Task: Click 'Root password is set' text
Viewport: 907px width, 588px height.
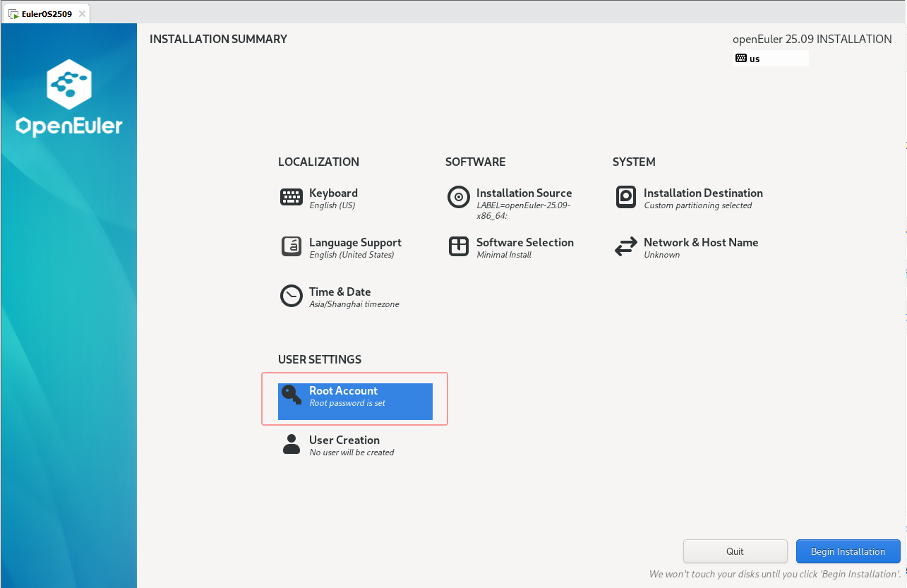Action: [x=347, y=403]
